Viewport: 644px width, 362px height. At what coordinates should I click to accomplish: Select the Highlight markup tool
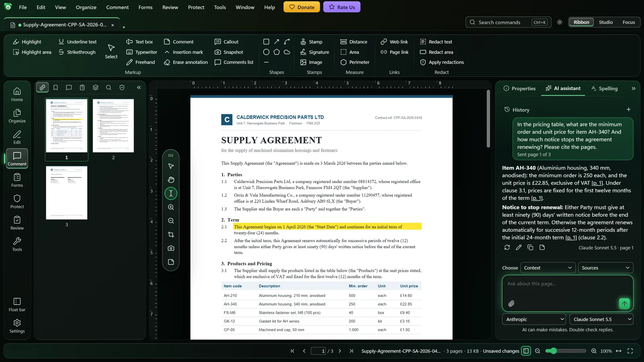[x=27, y=42]
